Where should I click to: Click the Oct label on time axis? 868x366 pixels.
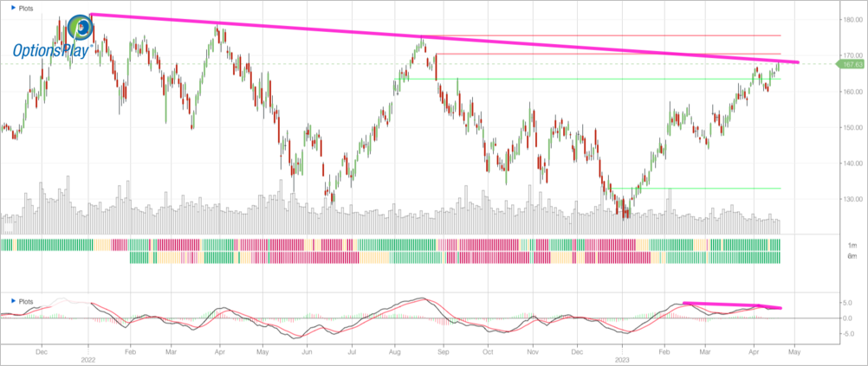click(487, 350)
